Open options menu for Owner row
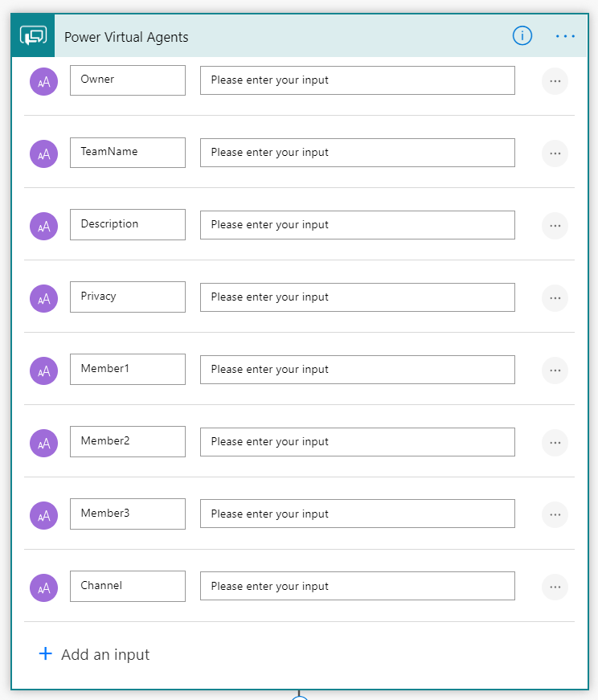Viewport: 598px width, 700px height. click(555, 81)
